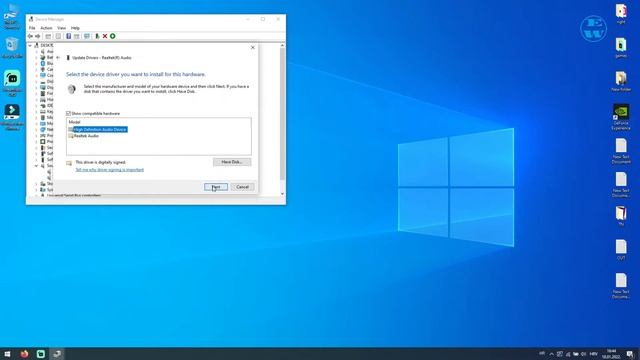Screen dimensions: 640x360
Task: Select New Text Document beneath GeForce Experience
Action: (x=621, y=151)
